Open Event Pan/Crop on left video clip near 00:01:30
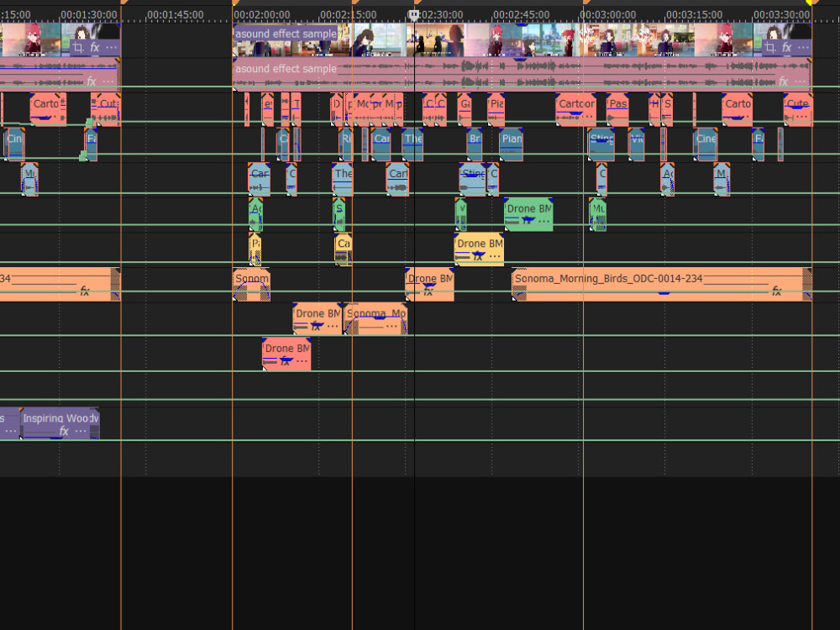This screenshot has width=840, height=630. (x=78, y=48)
